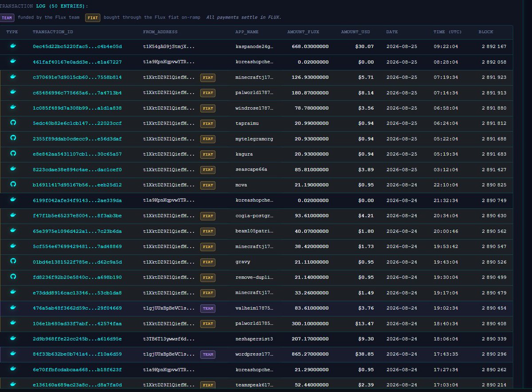Image resolution: width=532 pixels, height=392 pixels.
Task: Click the USD value $13.47
Action: [x=364, y=324]
